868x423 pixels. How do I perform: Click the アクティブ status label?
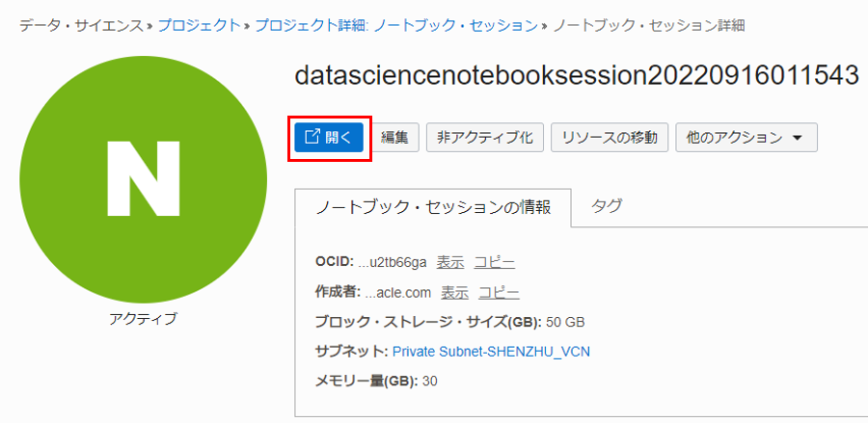pyautogui.click(x=144, y=318)
